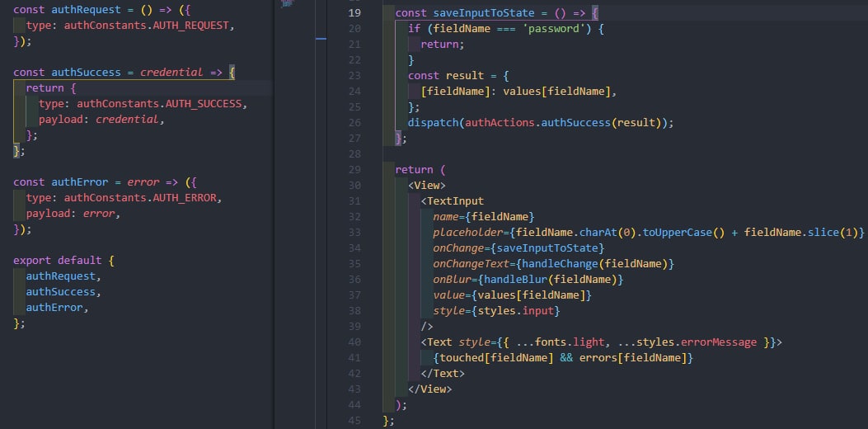The width and height of the screenshot is (868, 429).
Task: Click the slice method call
Action: click(823, 232)
